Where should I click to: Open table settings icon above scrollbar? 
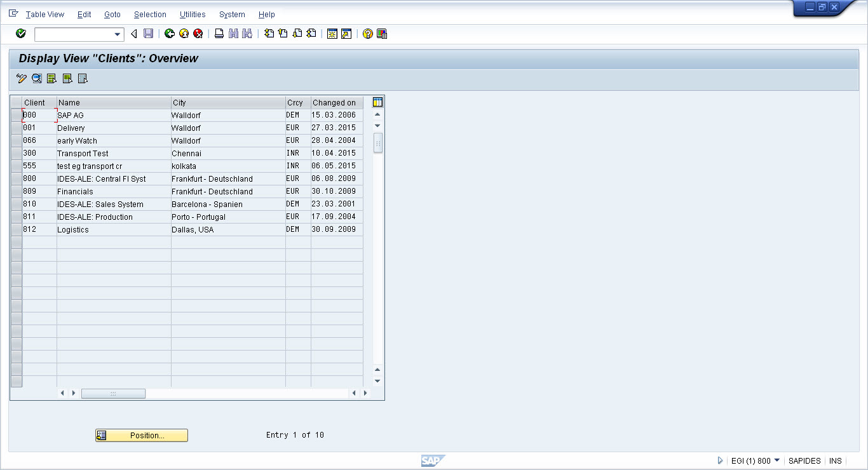pos(378,102)
